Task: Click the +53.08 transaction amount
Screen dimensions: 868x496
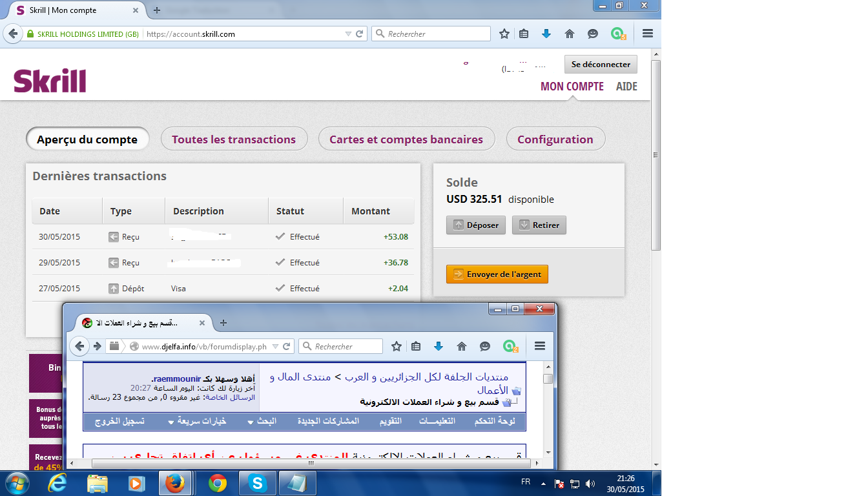Action: [396, 237]
